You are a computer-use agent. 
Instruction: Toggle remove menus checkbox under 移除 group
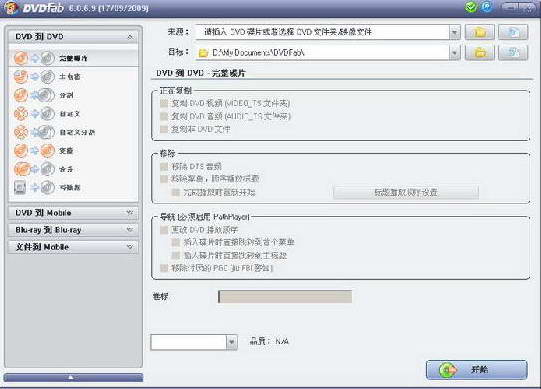[164, 179]
